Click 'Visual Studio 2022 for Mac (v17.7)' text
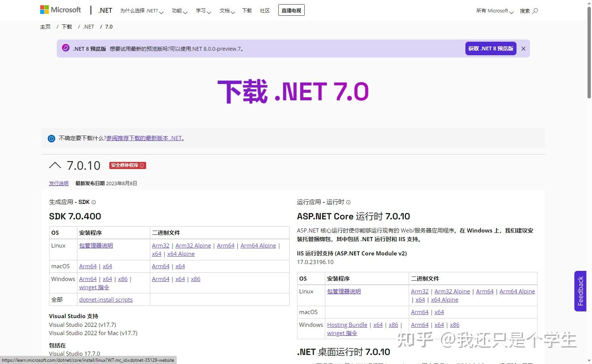The height and width of the screenshot is (364, 592). point(93,333)
